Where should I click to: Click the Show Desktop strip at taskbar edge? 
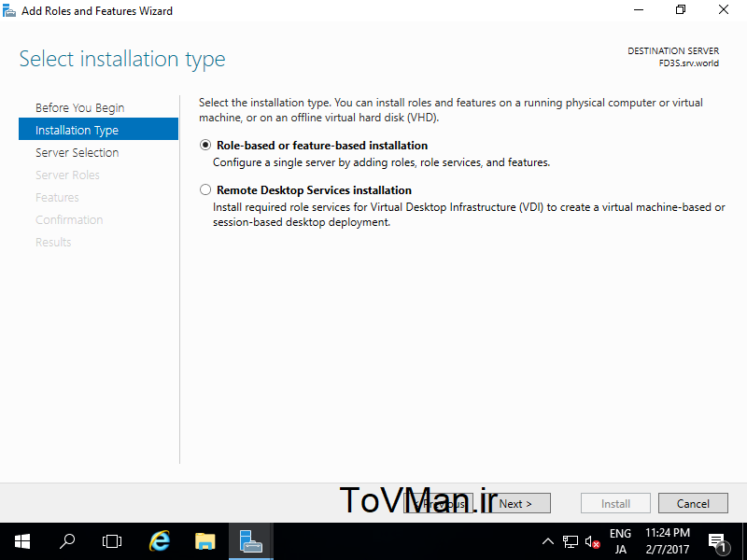click(x=744, y=541)
